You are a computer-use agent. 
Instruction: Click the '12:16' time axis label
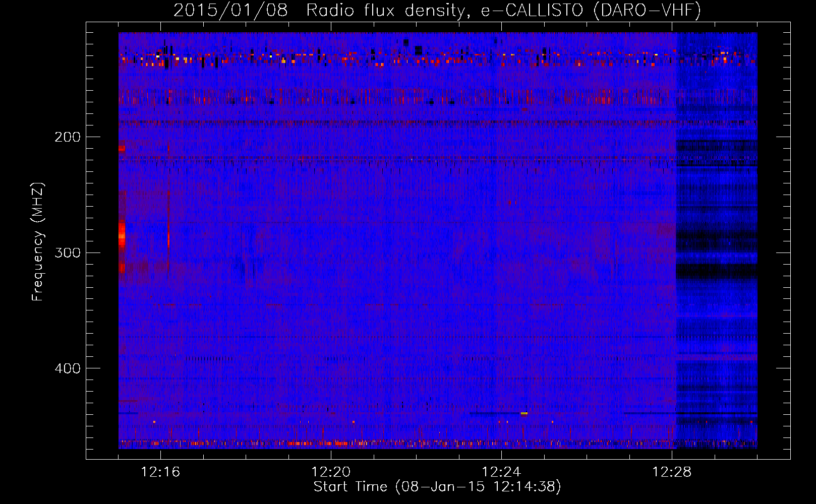tap(160, 472)
